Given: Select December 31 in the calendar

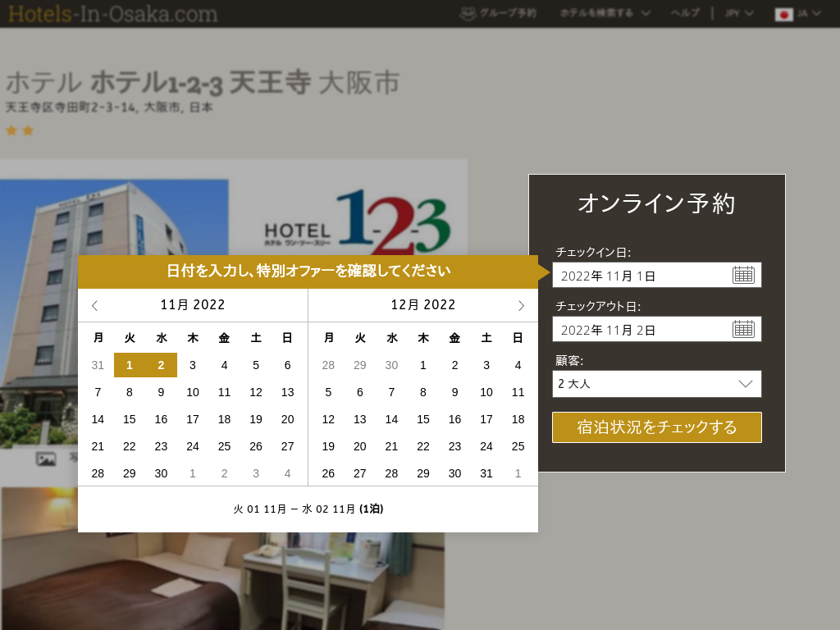Looking at the screenshot, I should click(x=486, y=473).
